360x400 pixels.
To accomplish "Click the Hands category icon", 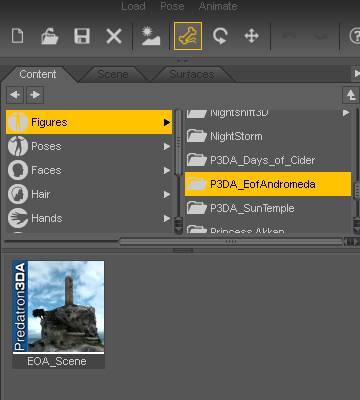I will pos(18,218).
